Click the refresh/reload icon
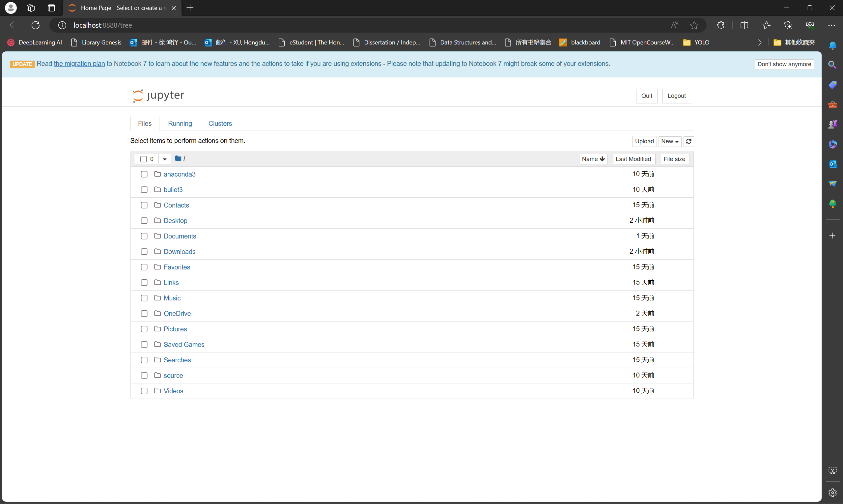 (689, 141)
